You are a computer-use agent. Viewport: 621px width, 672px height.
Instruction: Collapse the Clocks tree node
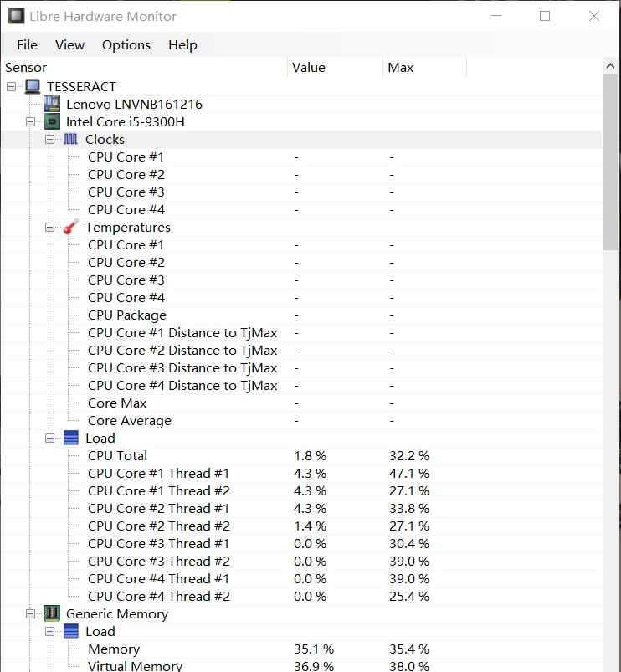tap(50, 139)
